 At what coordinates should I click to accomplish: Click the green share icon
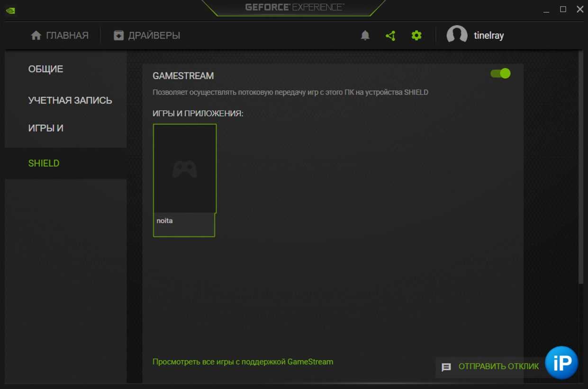pos(390,35)
